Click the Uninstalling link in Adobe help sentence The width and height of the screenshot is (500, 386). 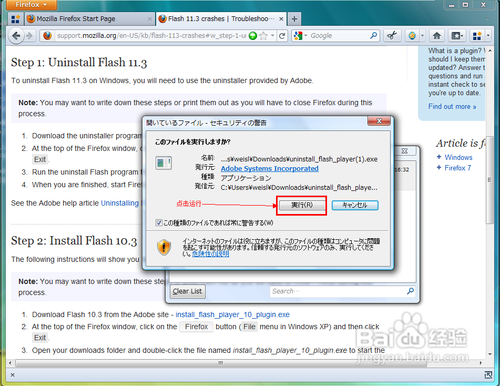click(120, 203)
